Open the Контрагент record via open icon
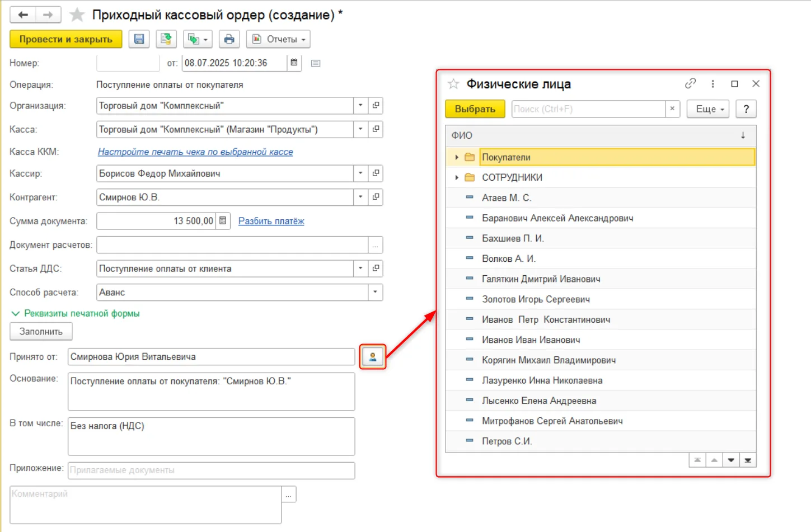Screen dimensions: 811x532 pos(376,197)
